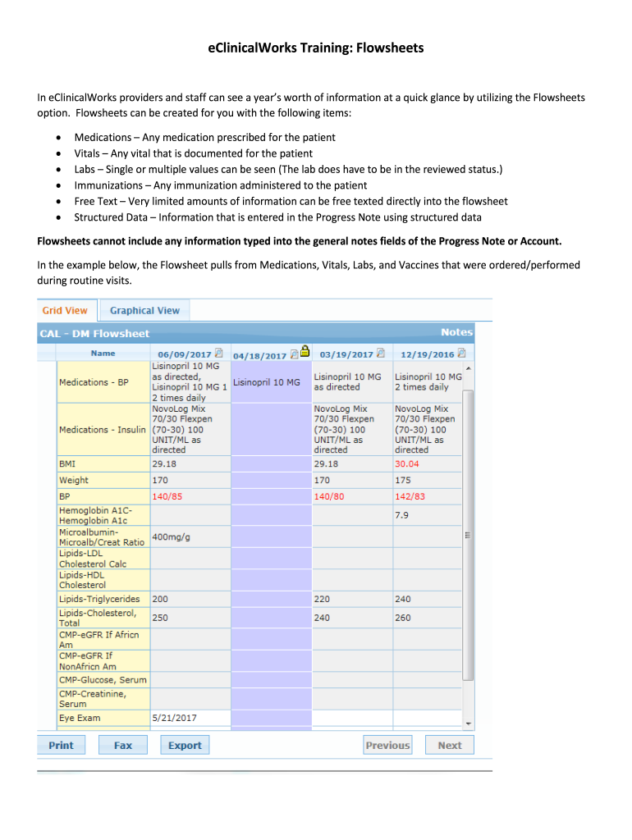632x840 pixels.
Task: Open the note icon beside 04/18/2017
Action: [x=294, y=354]
